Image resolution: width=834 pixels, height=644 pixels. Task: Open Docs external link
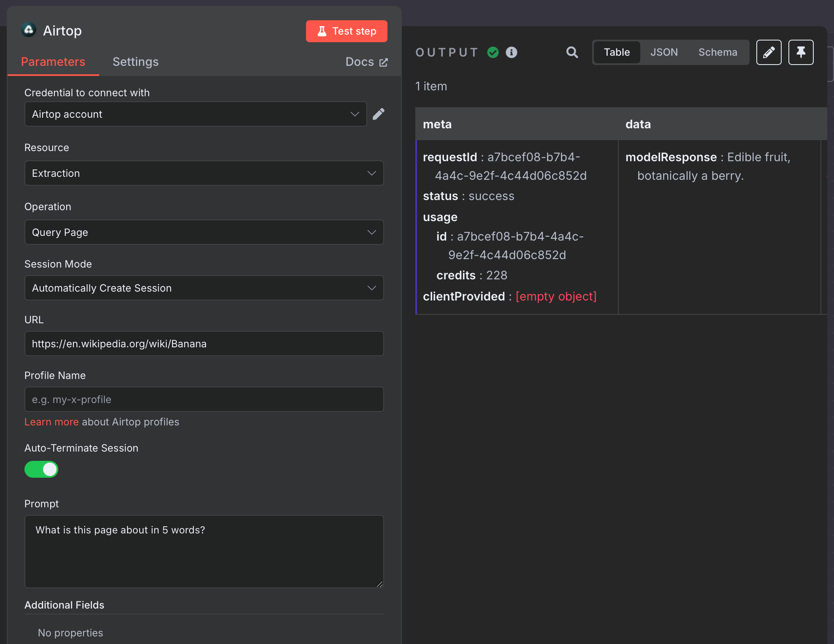click(366, 62)
